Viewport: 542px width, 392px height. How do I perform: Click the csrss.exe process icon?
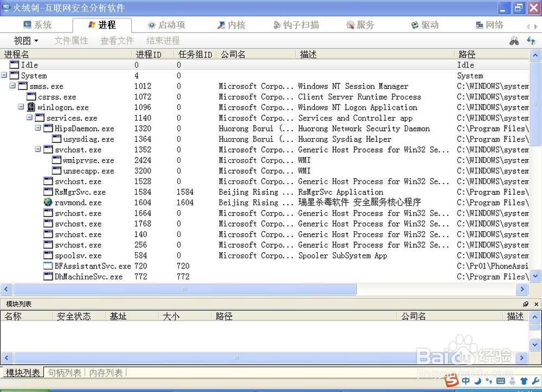click(31, 96)
